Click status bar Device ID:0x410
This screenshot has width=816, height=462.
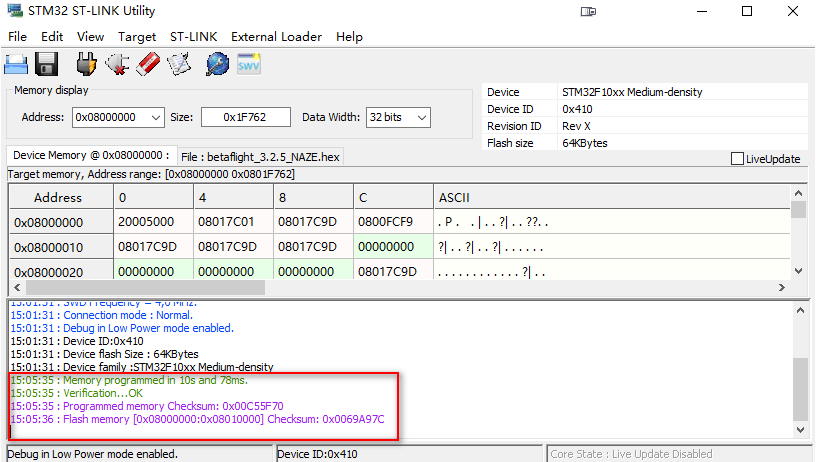317,454
